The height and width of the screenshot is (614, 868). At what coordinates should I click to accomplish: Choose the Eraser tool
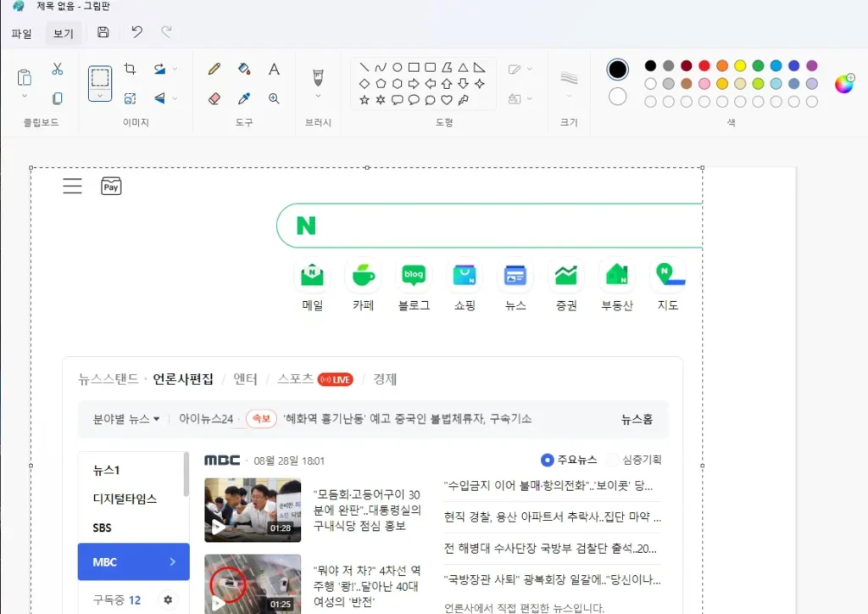click(x=214, y=98)
